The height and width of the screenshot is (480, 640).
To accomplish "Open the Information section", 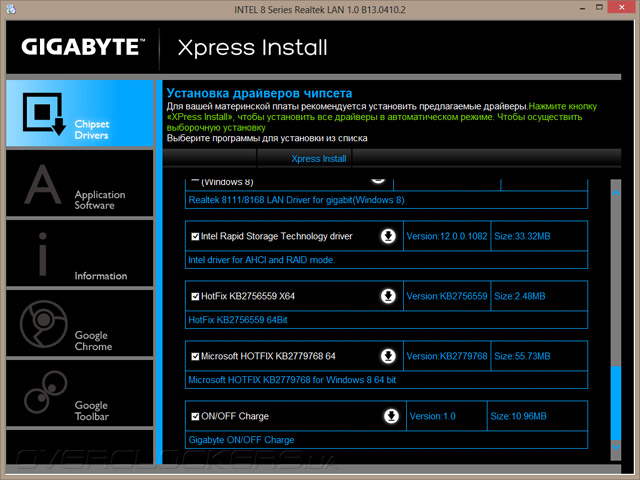I will coord(80,253).
